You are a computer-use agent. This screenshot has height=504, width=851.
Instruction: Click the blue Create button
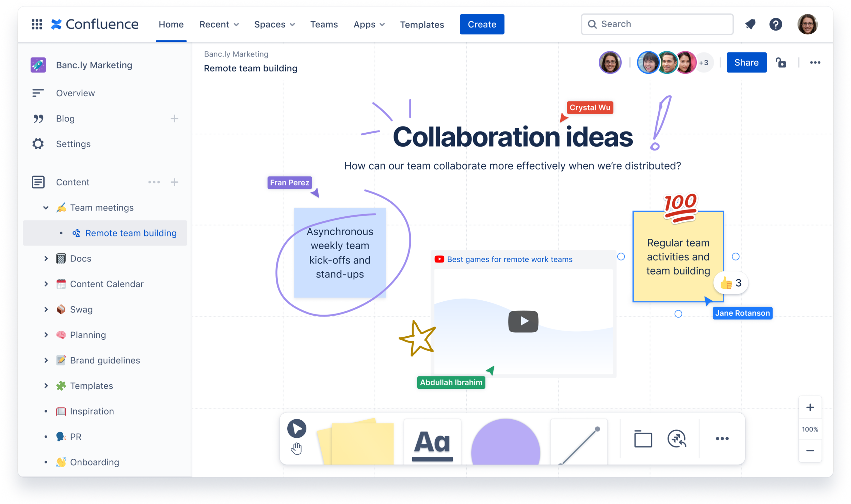tap(482, 24)
